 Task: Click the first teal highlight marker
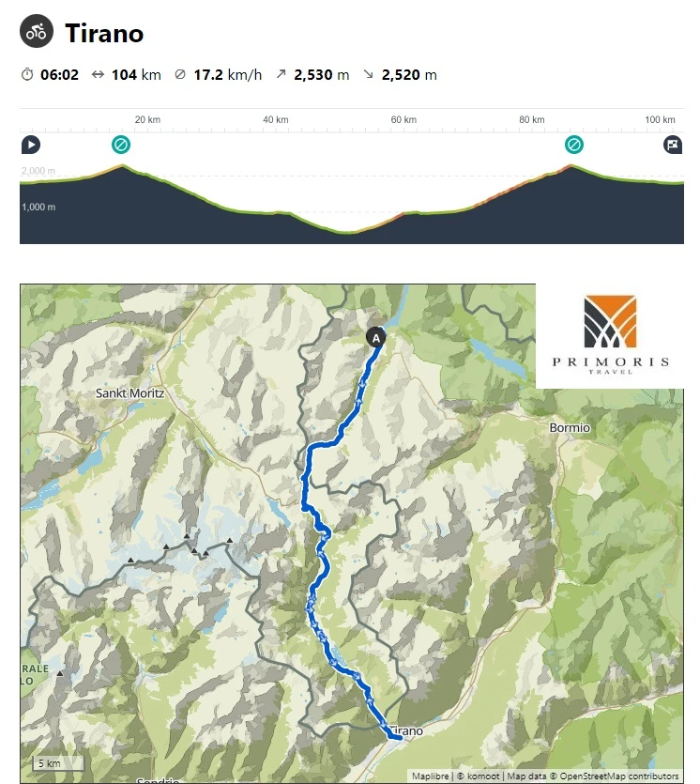point(121,145)
